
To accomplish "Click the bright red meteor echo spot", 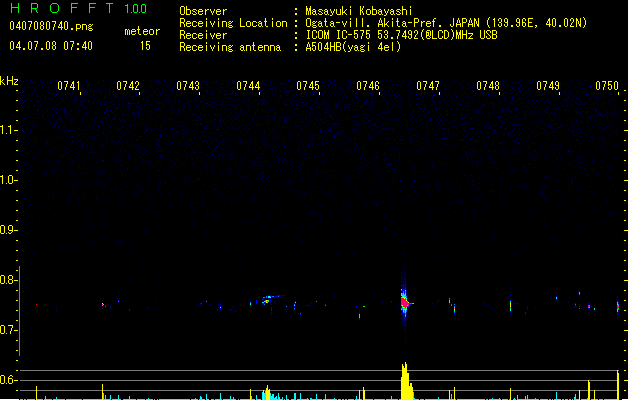I will 405,300.
